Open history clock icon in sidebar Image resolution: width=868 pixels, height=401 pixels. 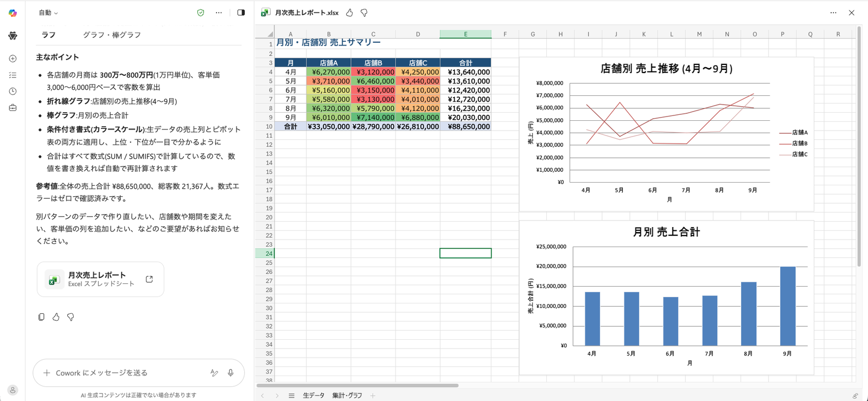pyautogui.click(x=12, y=92)
